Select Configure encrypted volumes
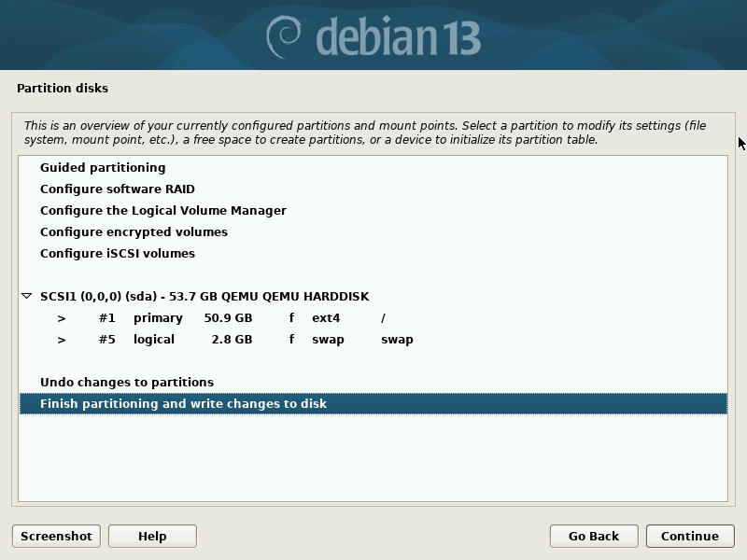 coord(373,231)
